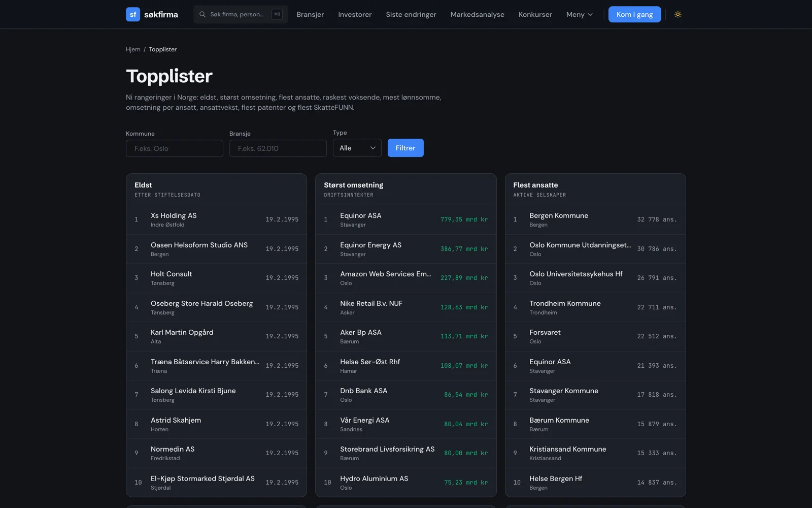This screenshot has width=812, height=508.
Task: Open Bransjer in the navigation
Action: [310, 14]
